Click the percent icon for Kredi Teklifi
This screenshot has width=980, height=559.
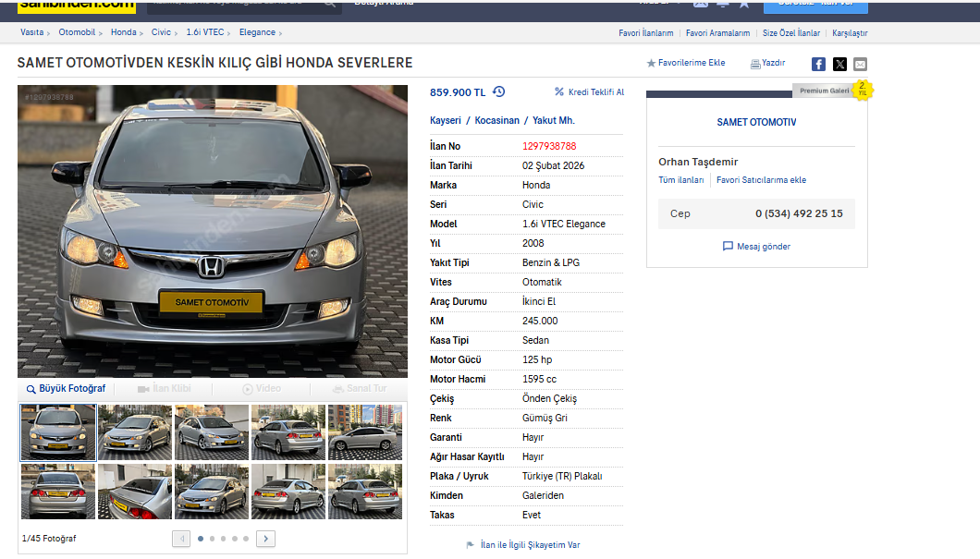click(x=559, y=91)
